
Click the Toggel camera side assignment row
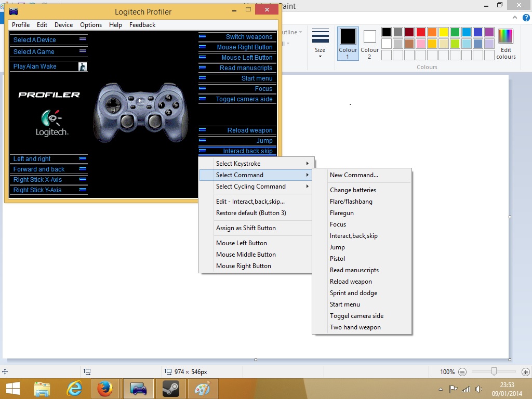click(237, 99)
